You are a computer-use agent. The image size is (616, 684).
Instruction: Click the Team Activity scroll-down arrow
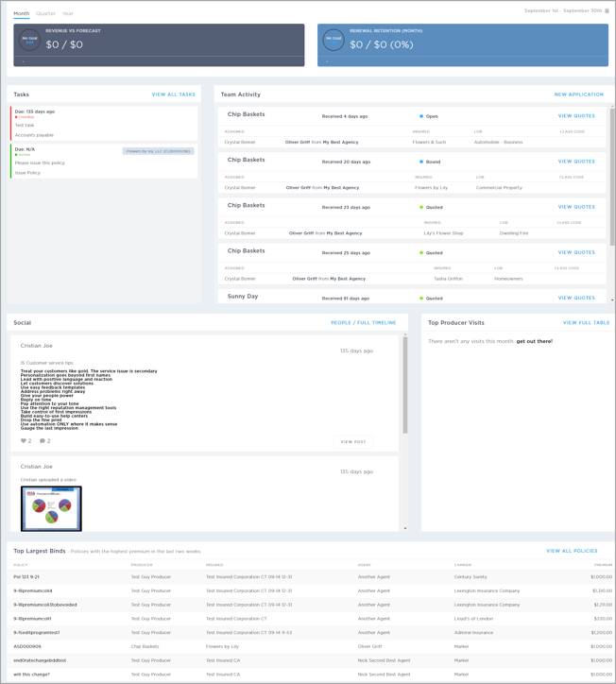pos(612,299)
